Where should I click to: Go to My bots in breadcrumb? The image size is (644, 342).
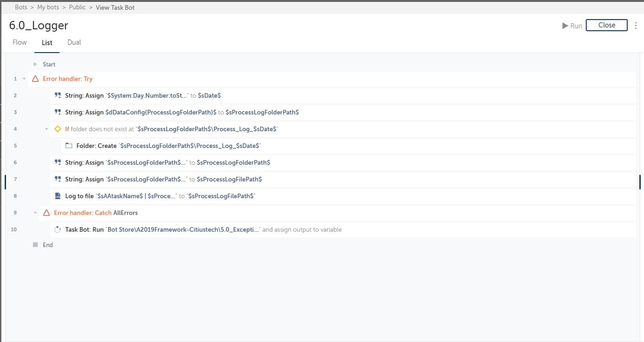(48, 7)
